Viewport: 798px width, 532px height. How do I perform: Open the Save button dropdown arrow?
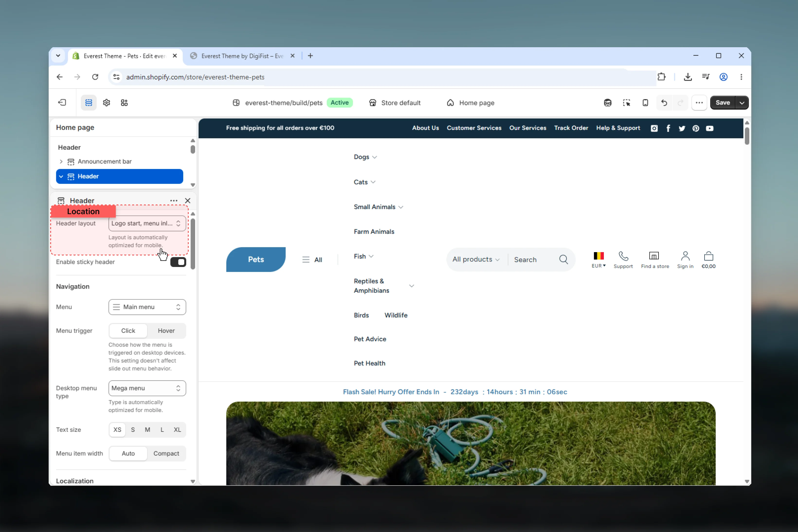[x=742, y=102]
